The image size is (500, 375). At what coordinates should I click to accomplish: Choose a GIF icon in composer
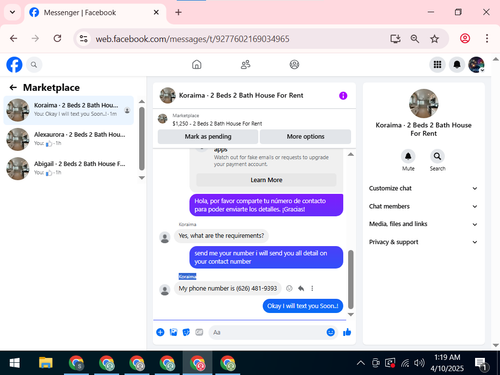point(199,332)
